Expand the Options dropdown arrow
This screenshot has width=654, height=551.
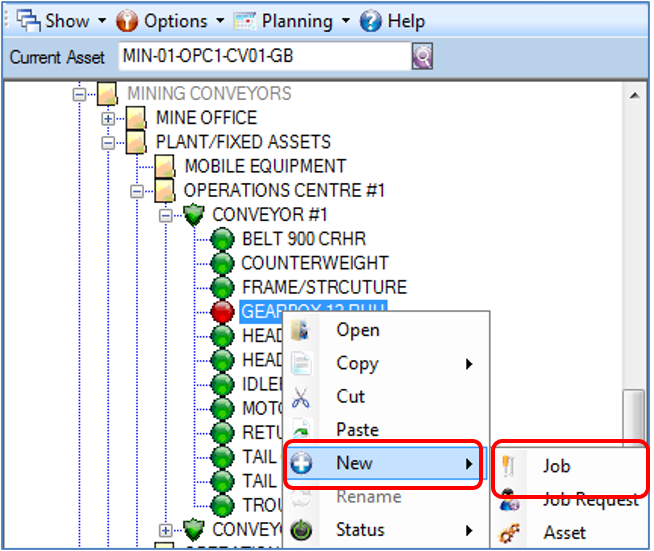[x=220, y=20]
